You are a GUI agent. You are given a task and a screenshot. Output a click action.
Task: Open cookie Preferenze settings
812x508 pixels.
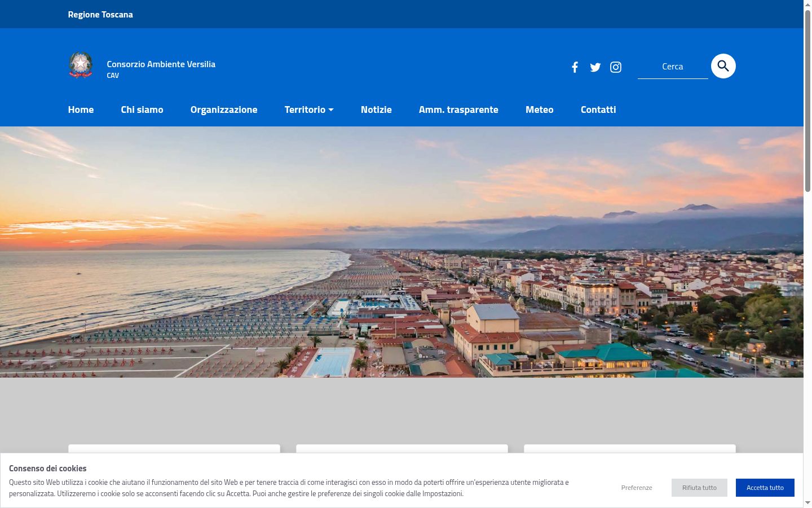point(637,488)
